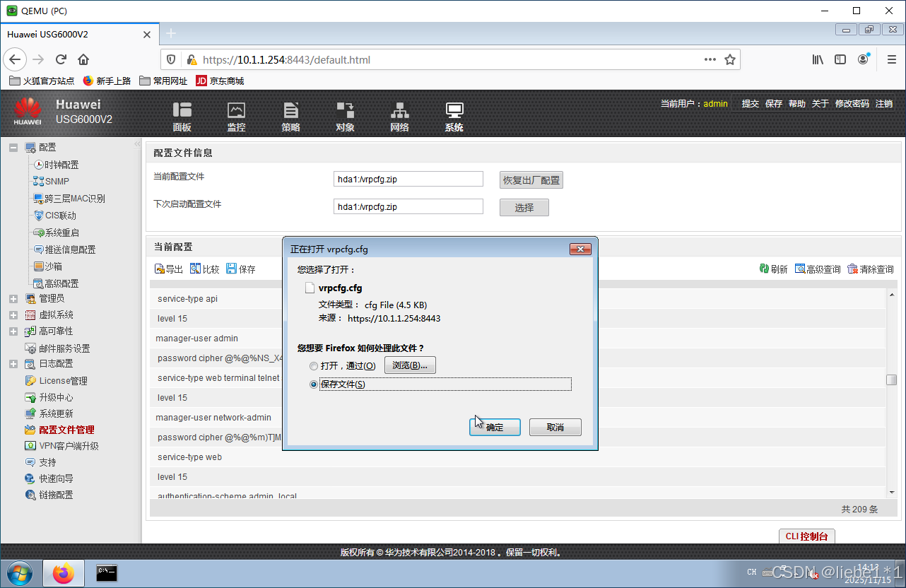Close the vrpcfg.cfg dialog
The height and width of the screenshot is (588, 906).
[580, 249]
